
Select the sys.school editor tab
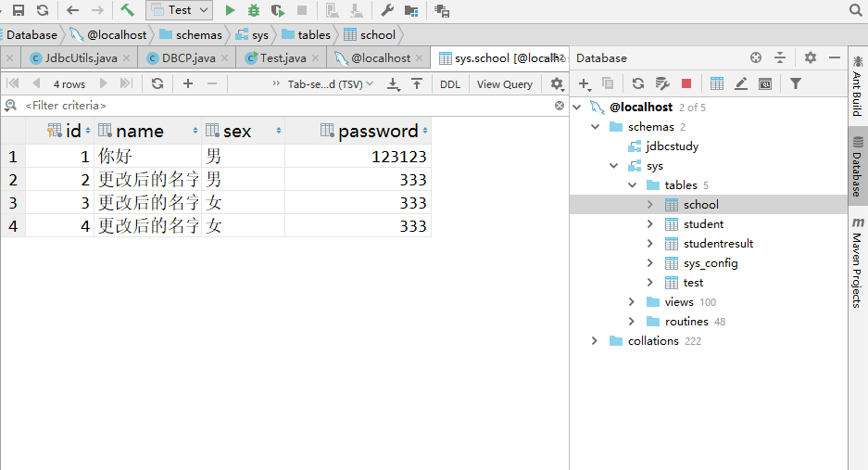[501, 57]
